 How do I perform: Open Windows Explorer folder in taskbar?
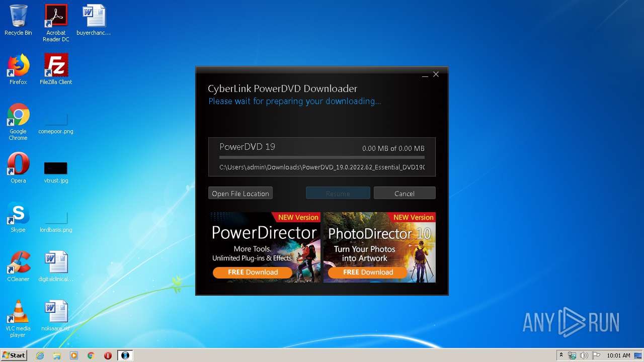[x=57, y=355]
